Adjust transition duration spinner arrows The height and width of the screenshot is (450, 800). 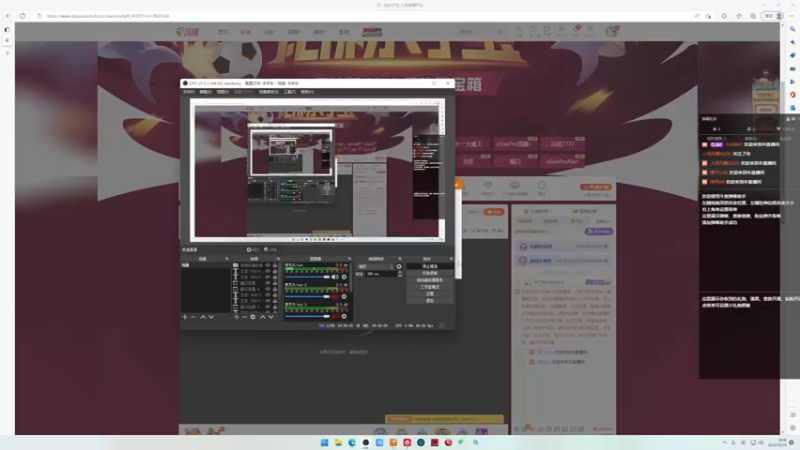399,274
